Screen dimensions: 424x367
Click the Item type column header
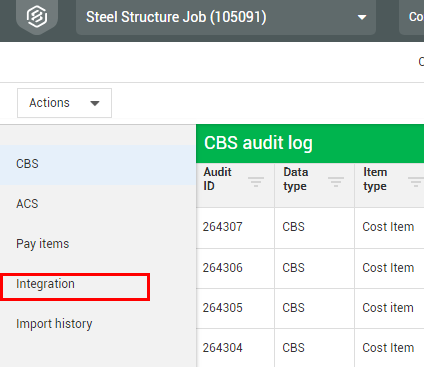click(375, 179)
